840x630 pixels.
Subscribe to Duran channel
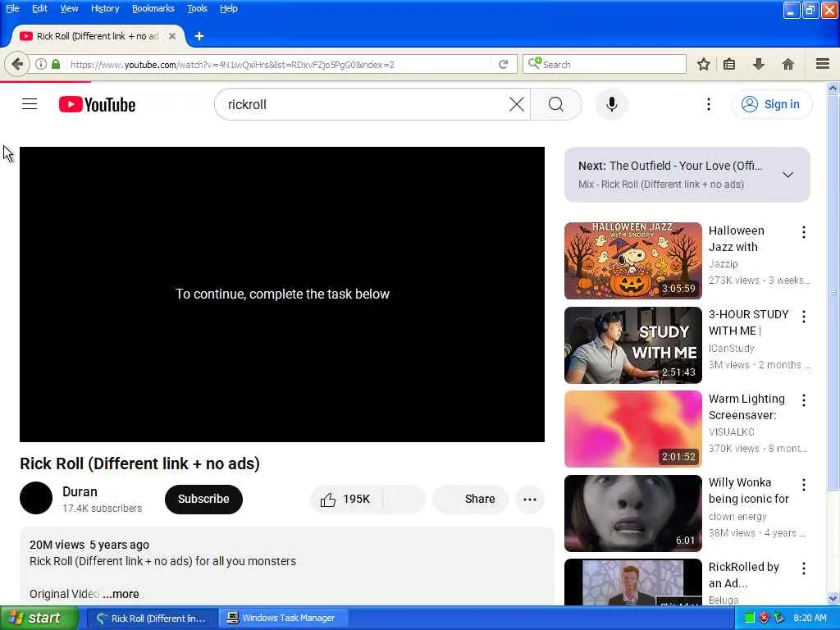coord(203,499)
